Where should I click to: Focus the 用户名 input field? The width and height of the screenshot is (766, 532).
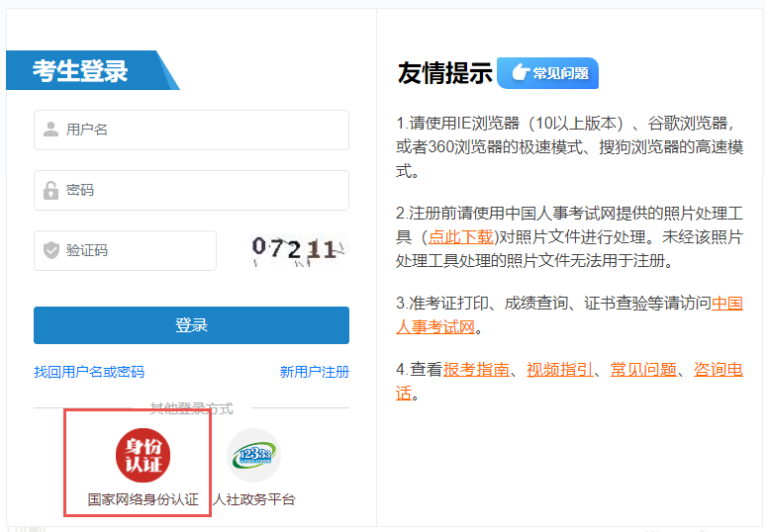tap(203, 130)
